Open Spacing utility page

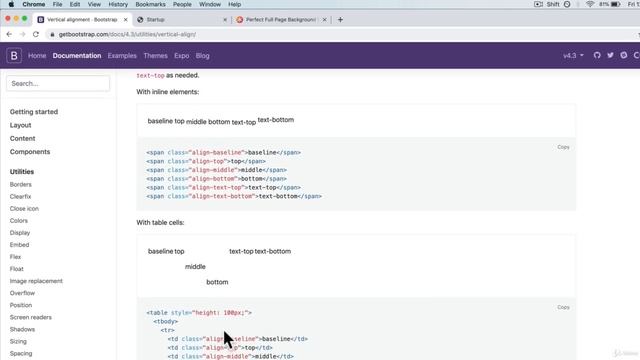pos(21,353)
